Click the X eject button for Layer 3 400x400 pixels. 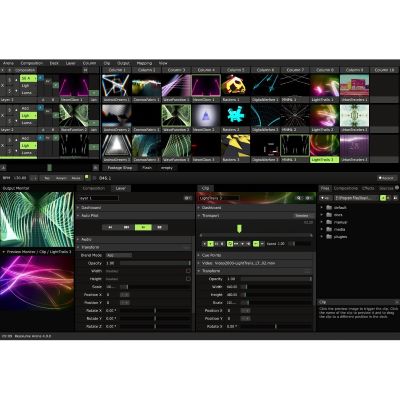tap(2, 146)
